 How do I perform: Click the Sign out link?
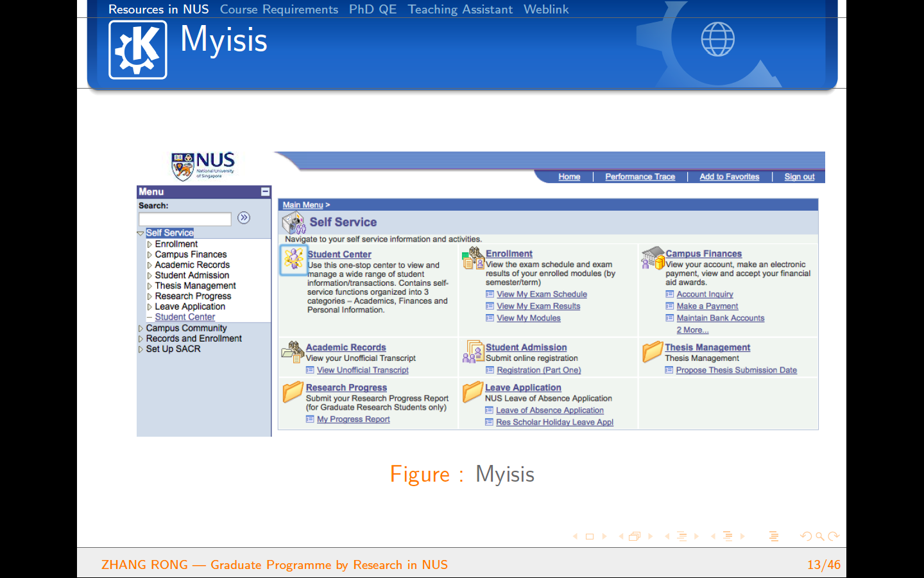(799, 177)
